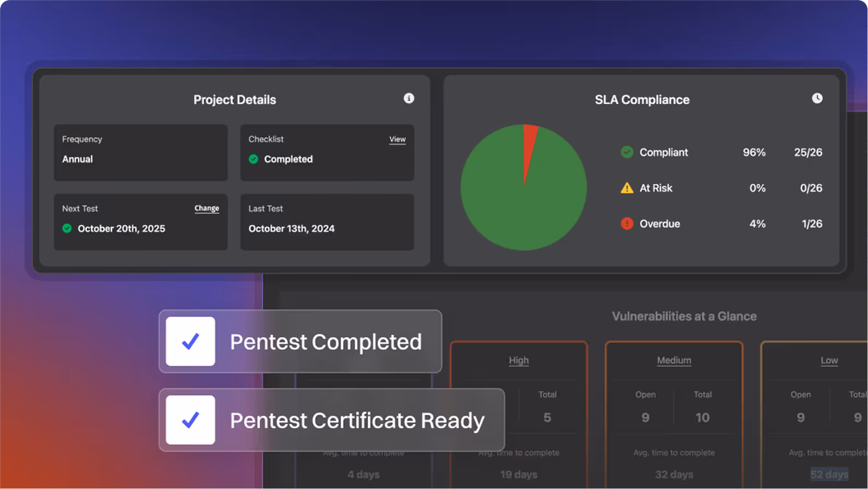Click the At Risk warning triangle icon

click(627, 188)
